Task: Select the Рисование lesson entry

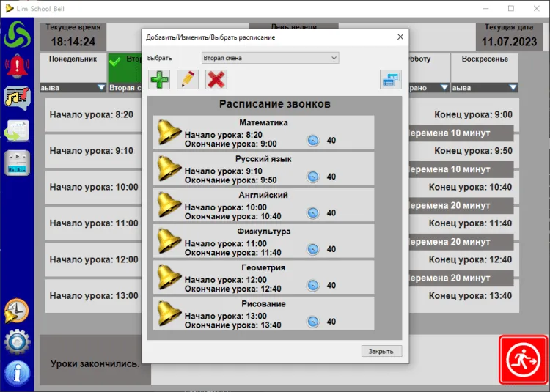Action: (x=263, y=313)
